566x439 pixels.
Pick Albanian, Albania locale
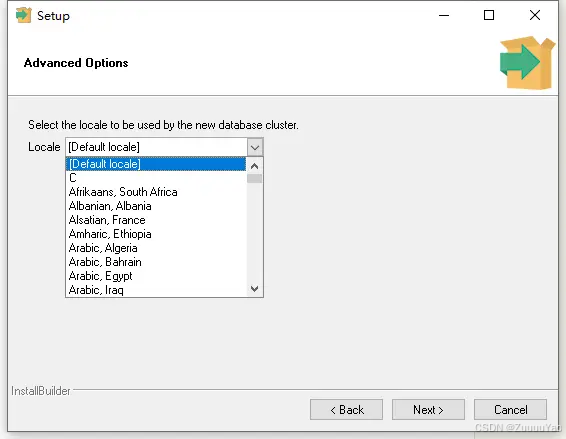pyautogui.click(x=156, y=206)
